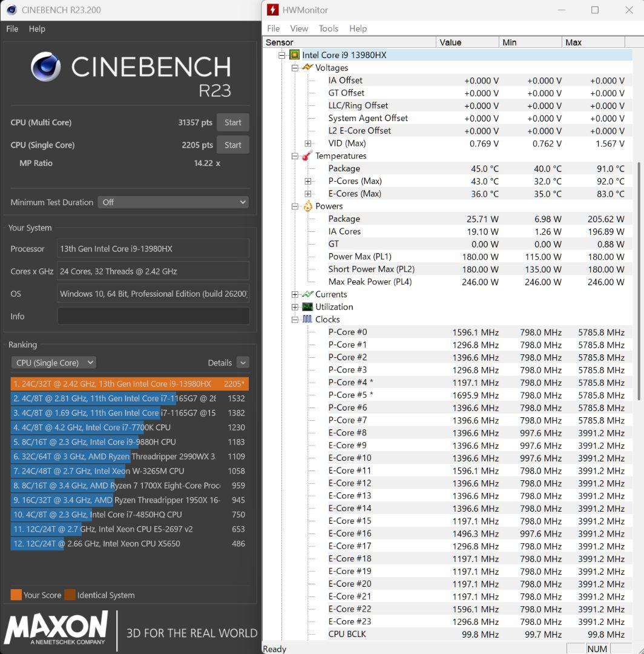Collapse the Voltages section
Image resolution: width=644 pixels, height=654 pixels.
[295, 68]
